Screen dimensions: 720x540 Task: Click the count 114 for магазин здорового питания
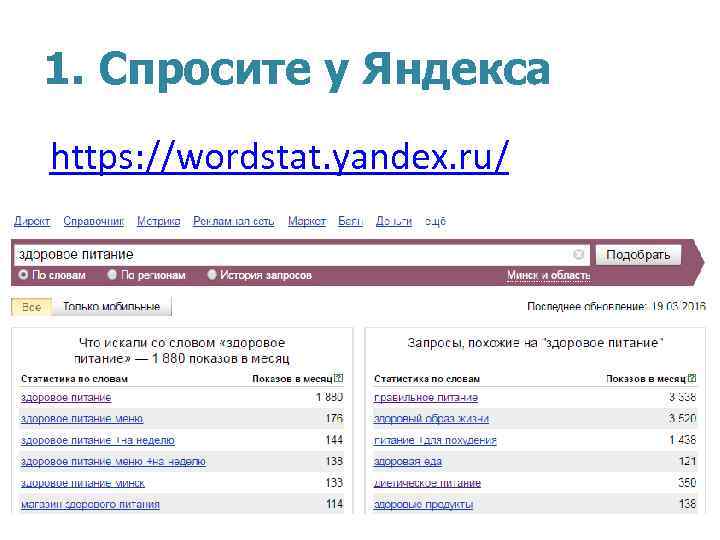[334, 504]
